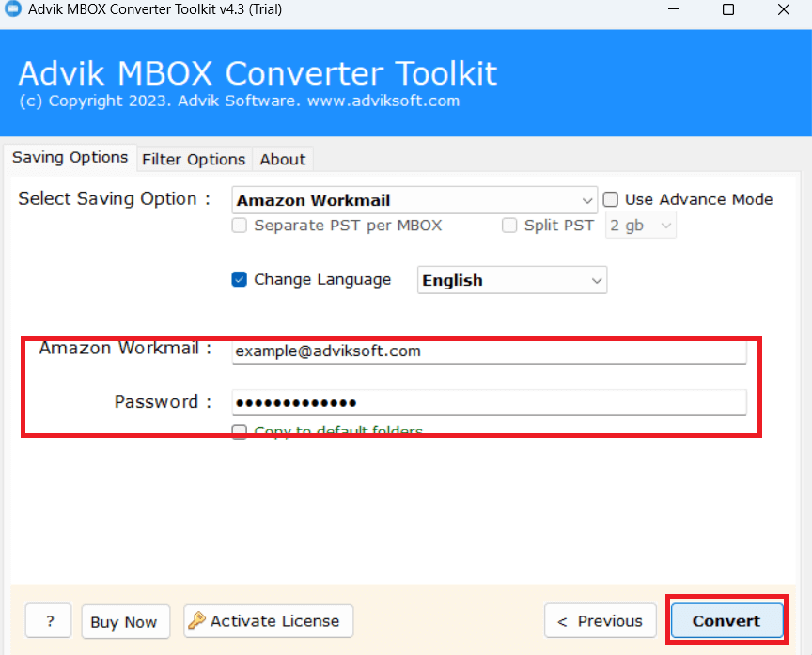Switch to the Filter Options tab

pos(194,160)
